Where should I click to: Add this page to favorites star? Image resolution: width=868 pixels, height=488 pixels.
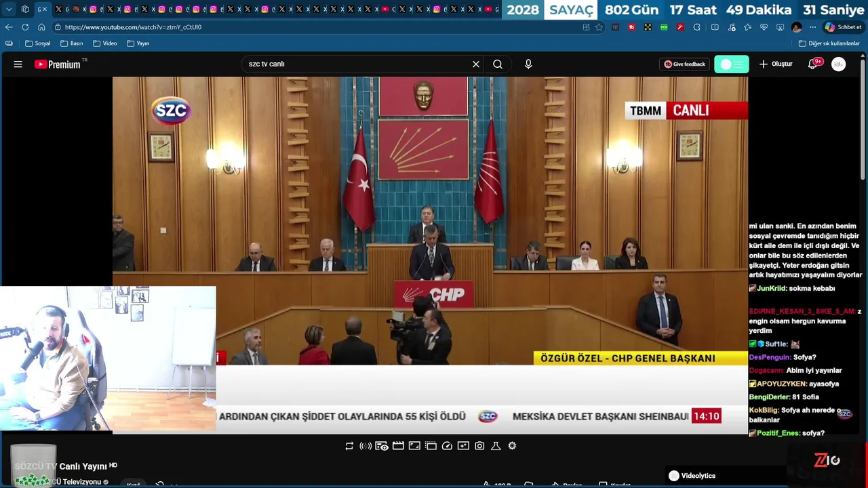599,27
